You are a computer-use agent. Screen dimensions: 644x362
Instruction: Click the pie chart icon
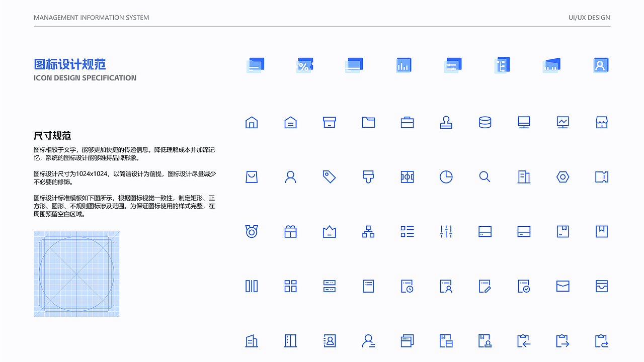446,177
